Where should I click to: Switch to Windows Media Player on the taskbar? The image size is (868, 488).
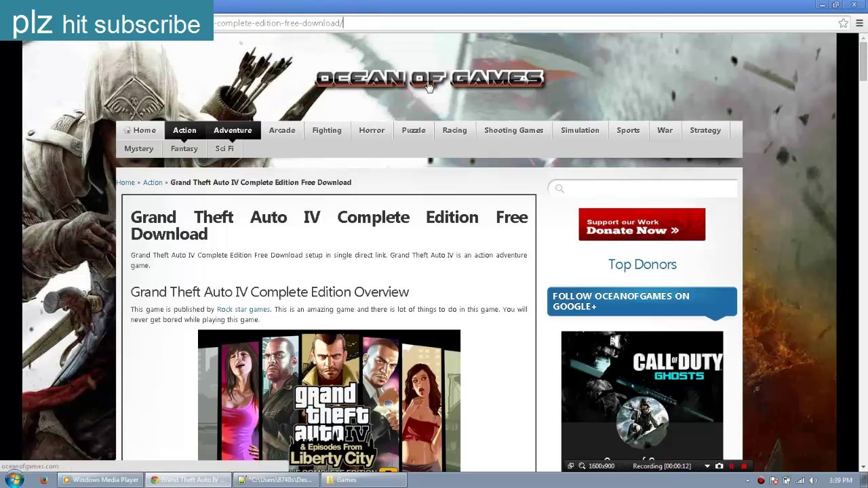tap(100, 480)
